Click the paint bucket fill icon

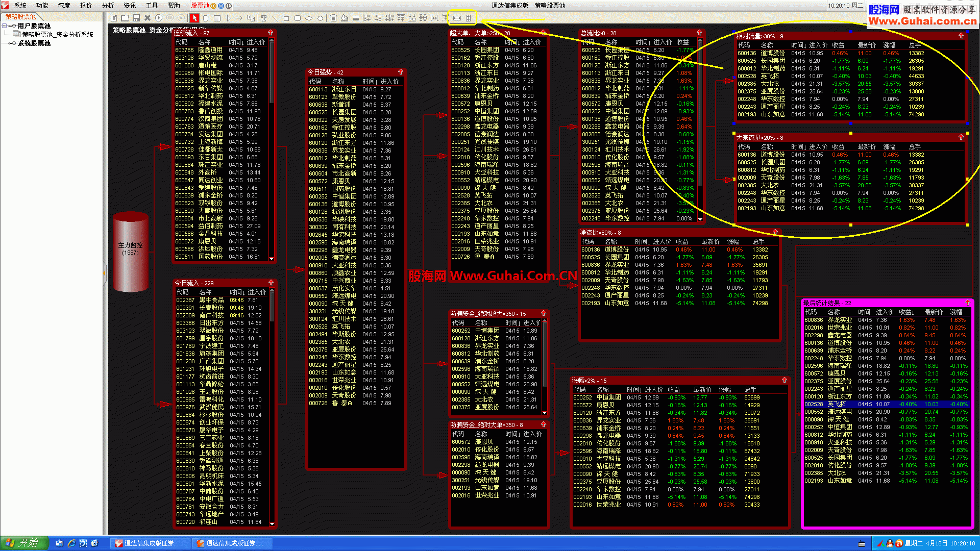345,18
